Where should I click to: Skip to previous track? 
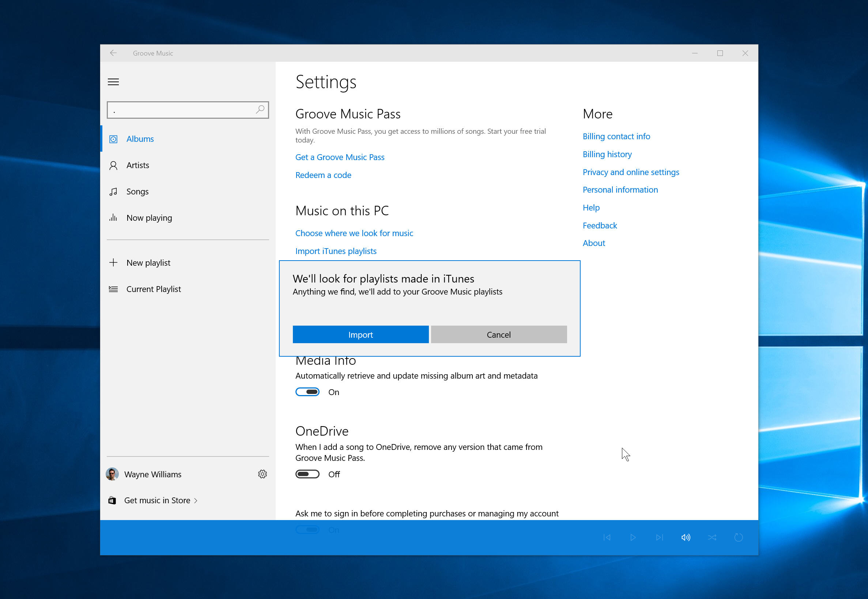tap(607, 538)
